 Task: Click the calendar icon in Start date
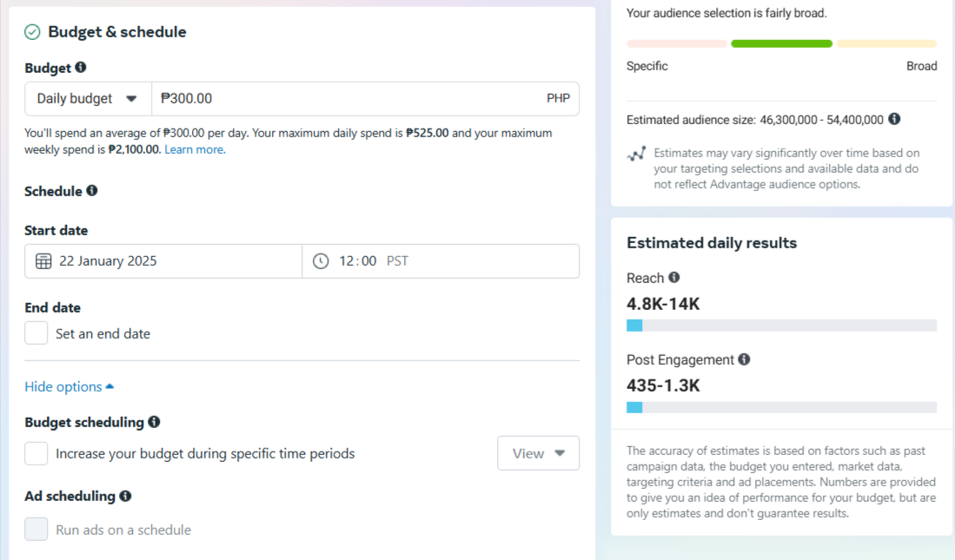click(43, 261)
